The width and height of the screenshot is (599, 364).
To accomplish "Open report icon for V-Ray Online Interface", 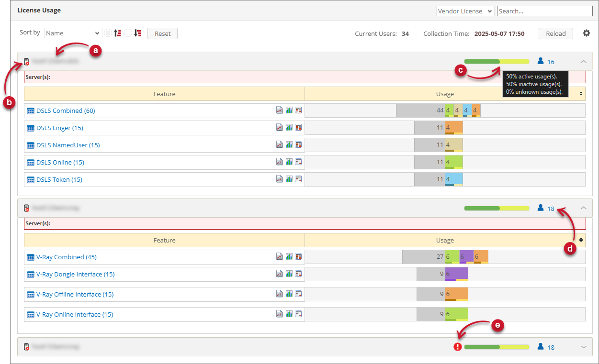I will (x=298, y=314).
